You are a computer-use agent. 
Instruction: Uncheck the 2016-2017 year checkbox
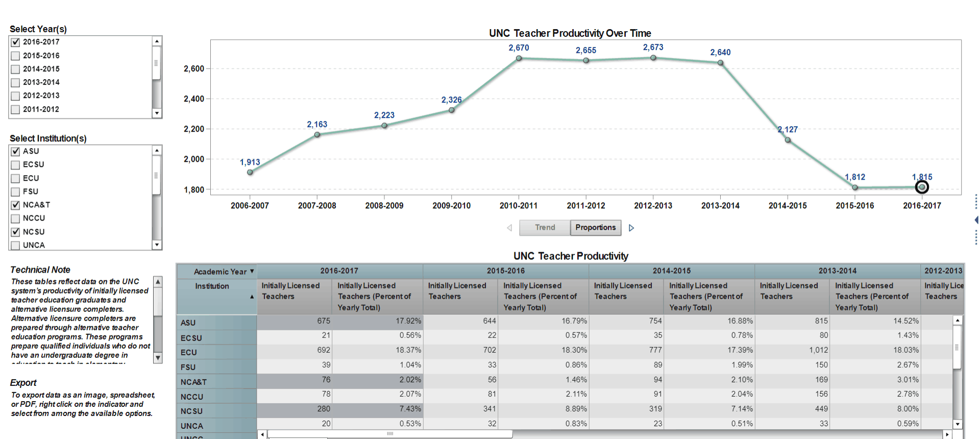16,42
